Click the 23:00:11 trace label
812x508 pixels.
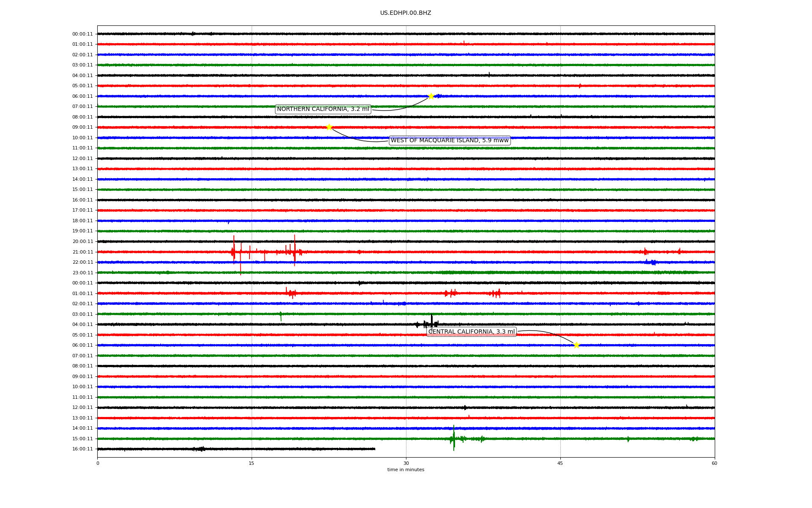click(x=82, y=273)
